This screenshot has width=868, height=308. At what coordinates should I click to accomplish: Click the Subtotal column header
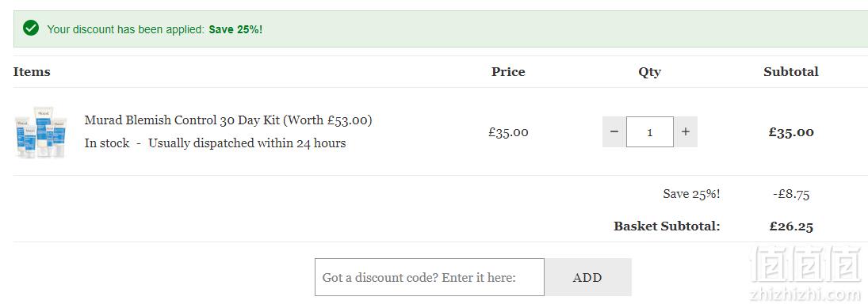pos(790,72)
